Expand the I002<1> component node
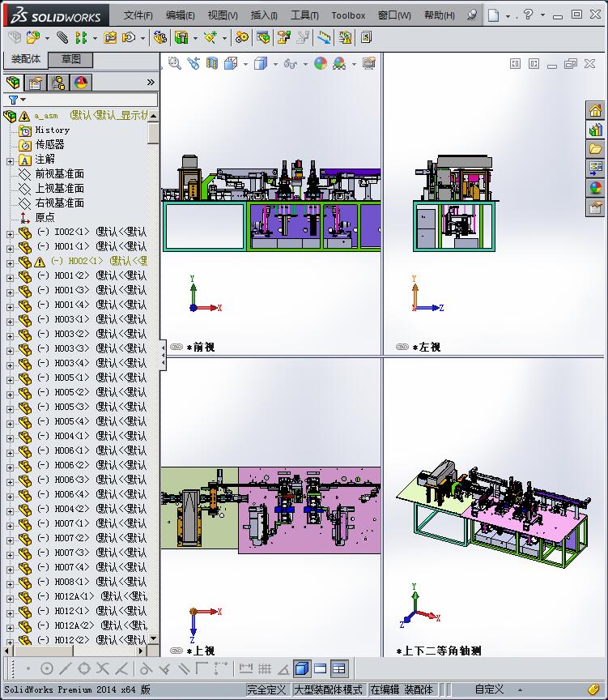This screenshot has width=608, height=700. (x=10, y=234)
